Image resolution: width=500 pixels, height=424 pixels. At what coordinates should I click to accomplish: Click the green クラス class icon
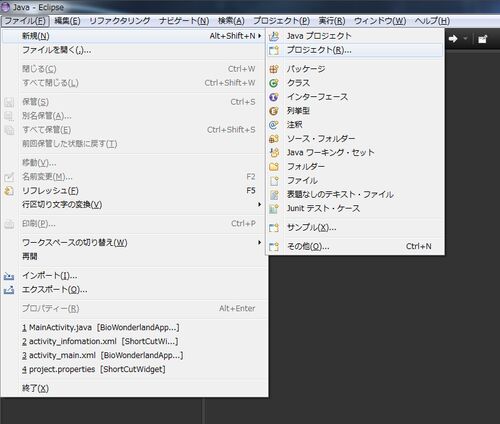tap(274, 83)
